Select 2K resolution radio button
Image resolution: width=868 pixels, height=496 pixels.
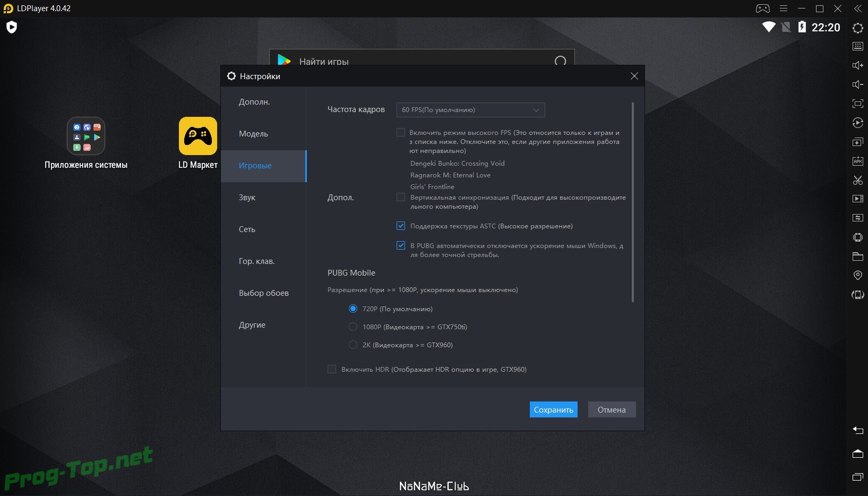click(353, 345)
